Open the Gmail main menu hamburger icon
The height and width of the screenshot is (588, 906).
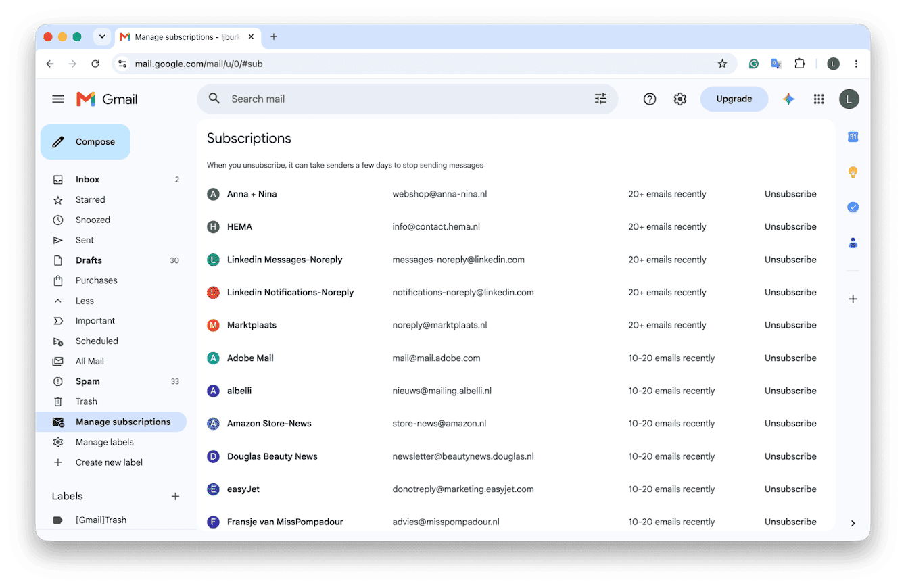click(58, 99)
